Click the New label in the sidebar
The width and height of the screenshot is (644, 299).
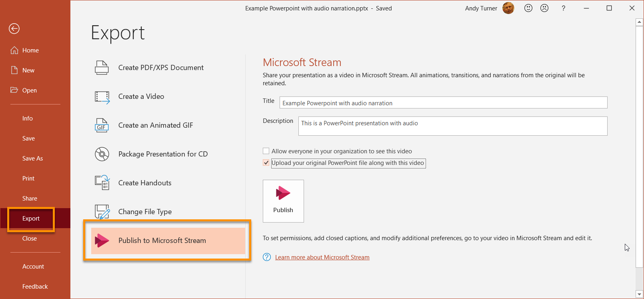click(x=28, y=70)
